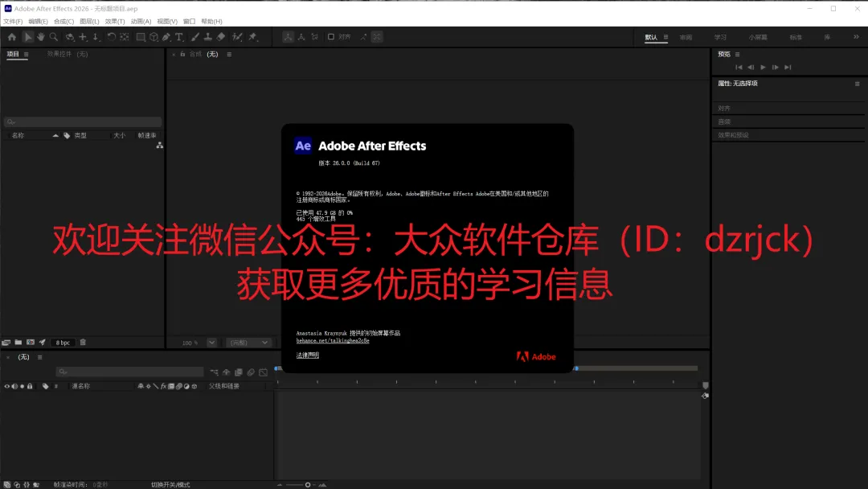Open the 动画(A) menu
Viewport: 868px width, 489px height.
[x=141, y=22]
